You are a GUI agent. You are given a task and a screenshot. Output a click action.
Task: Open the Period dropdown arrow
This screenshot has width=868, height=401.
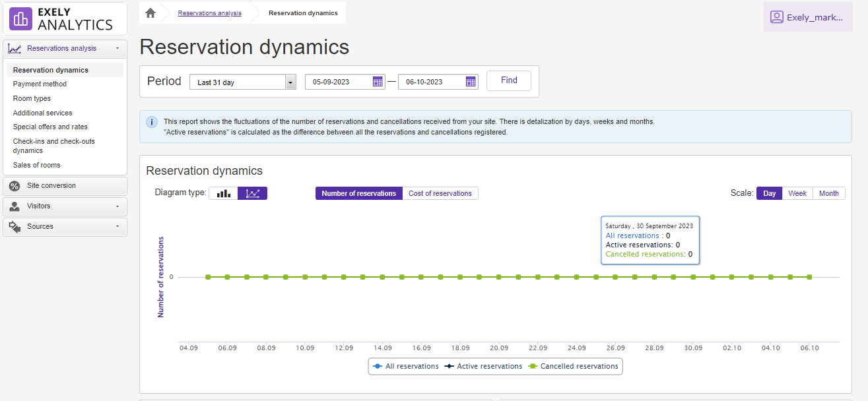[x=290, y=82]
